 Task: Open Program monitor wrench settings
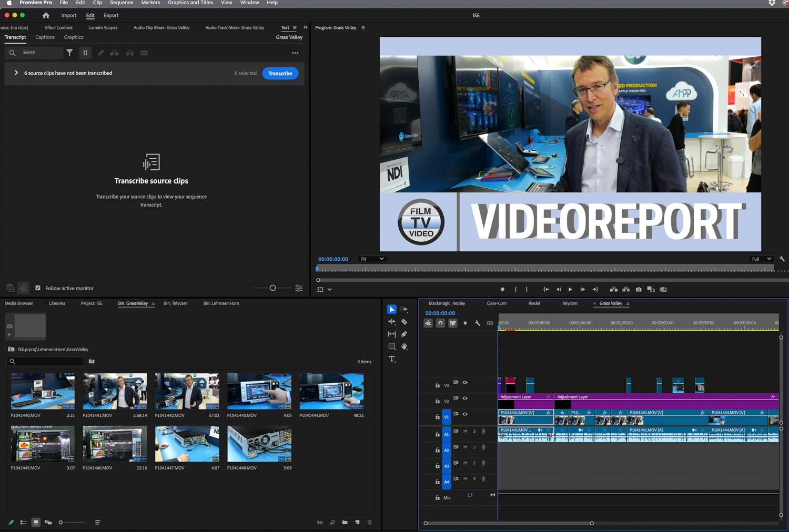point(782,259)
